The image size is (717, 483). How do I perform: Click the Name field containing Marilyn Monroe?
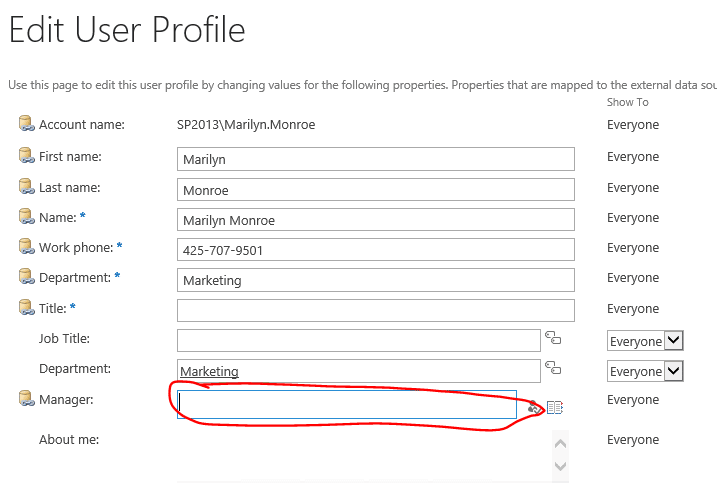click(x=375, y=220)
